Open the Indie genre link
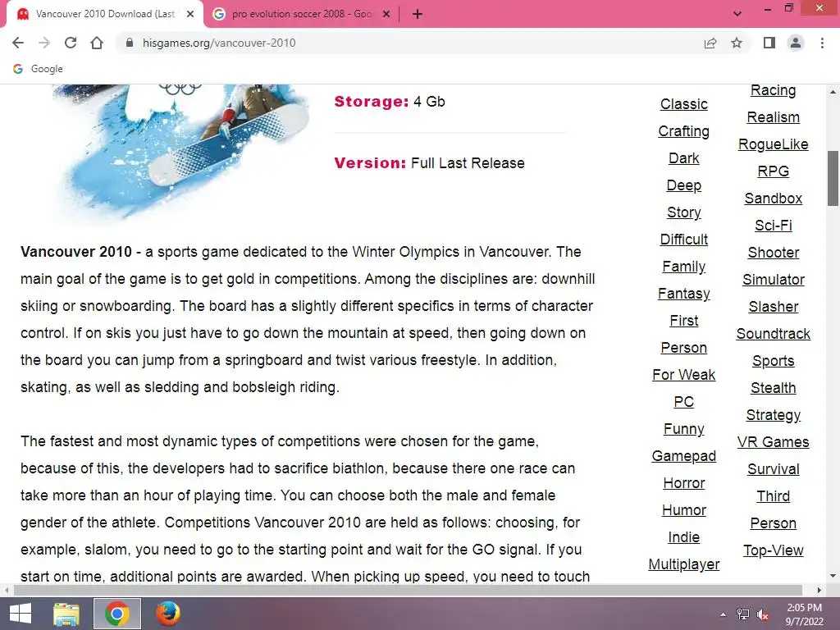The image size is (840, 630). [x=683, y=536]
